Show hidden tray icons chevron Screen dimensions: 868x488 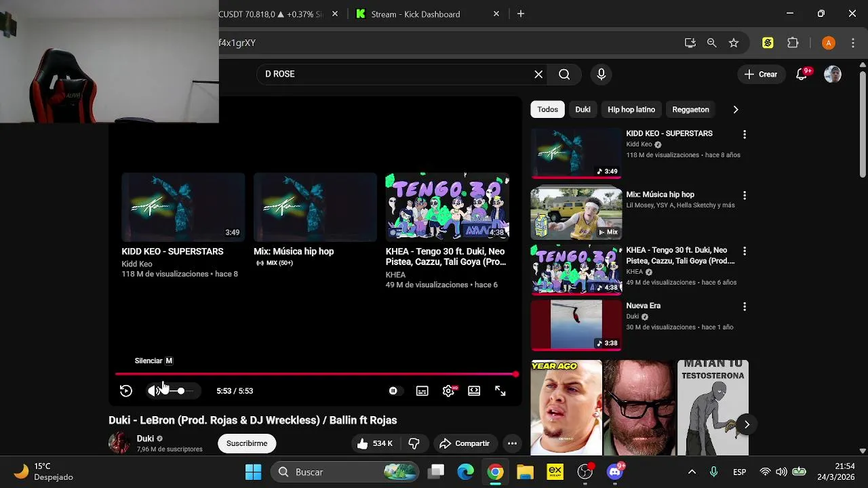692,472
